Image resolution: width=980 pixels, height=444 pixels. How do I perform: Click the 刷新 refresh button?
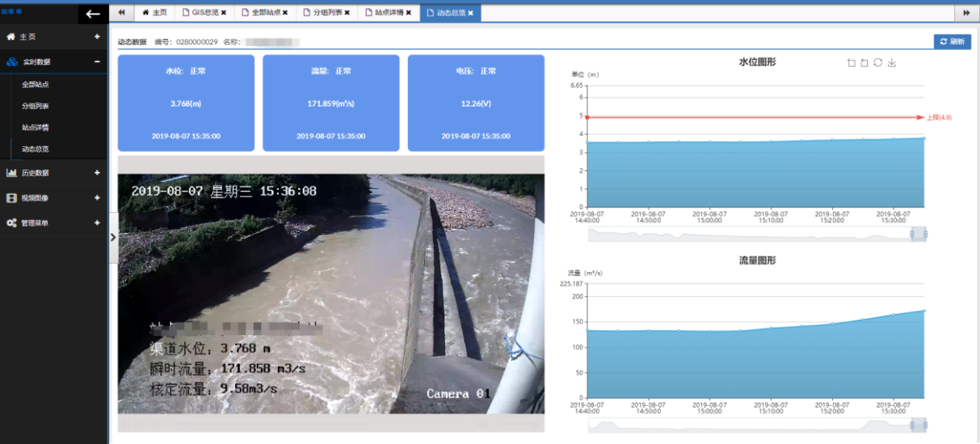tap(952, 41)
